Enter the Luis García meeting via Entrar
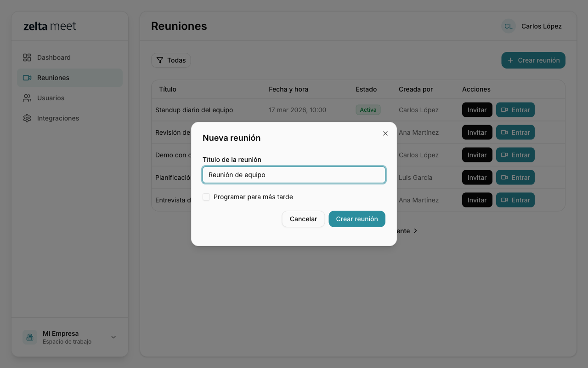Image resolution: width=588 pixels, height=368 pixels. (x=515, y=178)
